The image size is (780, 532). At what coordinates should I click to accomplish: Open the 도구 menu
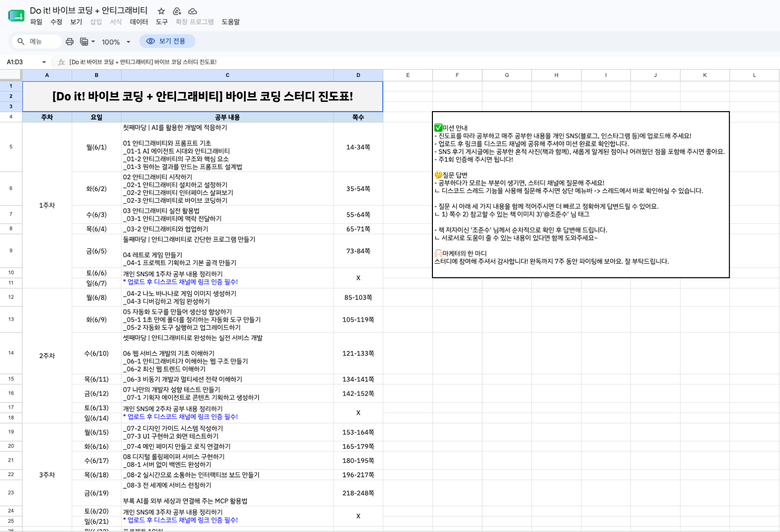click(162, 22)
